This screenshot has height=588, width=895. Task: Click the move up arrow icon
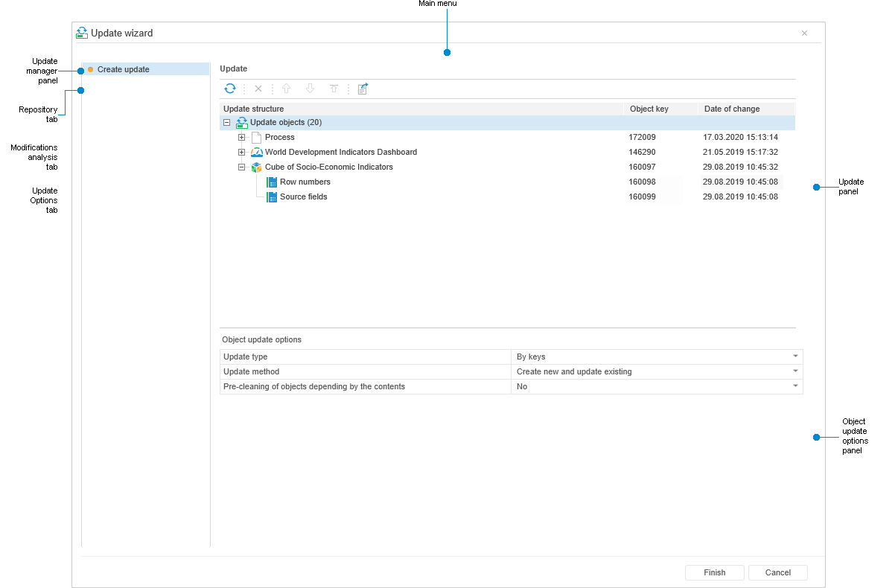286,89
